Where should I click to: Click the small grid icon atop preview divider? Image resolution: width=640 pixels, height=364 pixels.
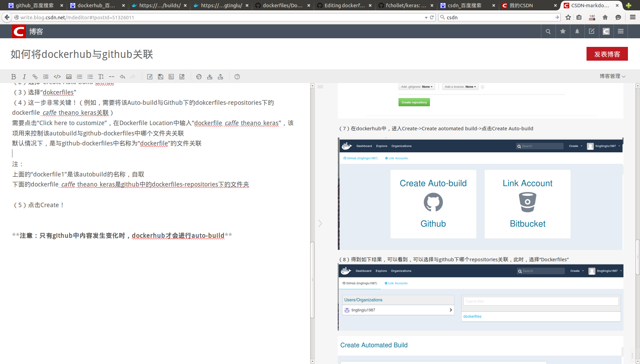320,87
